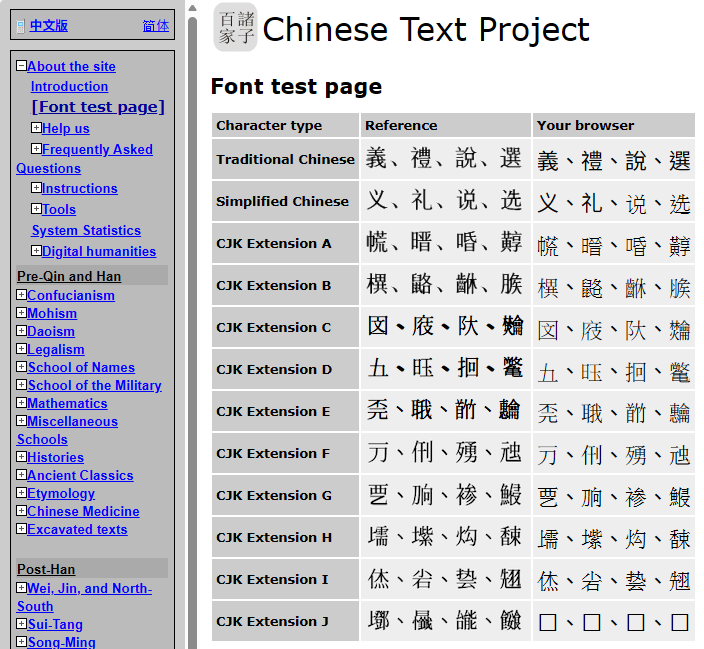The width and height of the screenshot is (704, 649).
Task: Switch to 简体 simplified Chinese
Action: (x=156, y=26)
